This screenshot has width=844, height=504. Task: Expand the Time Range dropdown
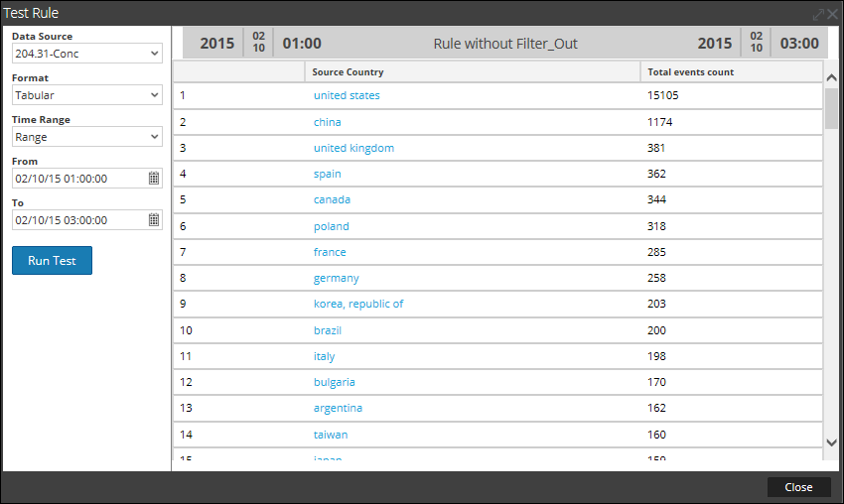pos(86,137)
